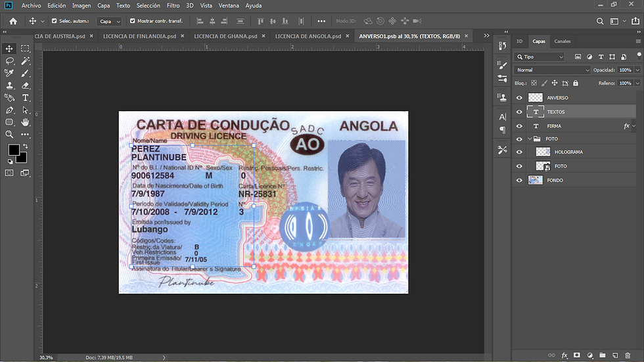Open the Character panel icon
The height and width of the screenshot is (362, 644).
click(x=502, y=117)
